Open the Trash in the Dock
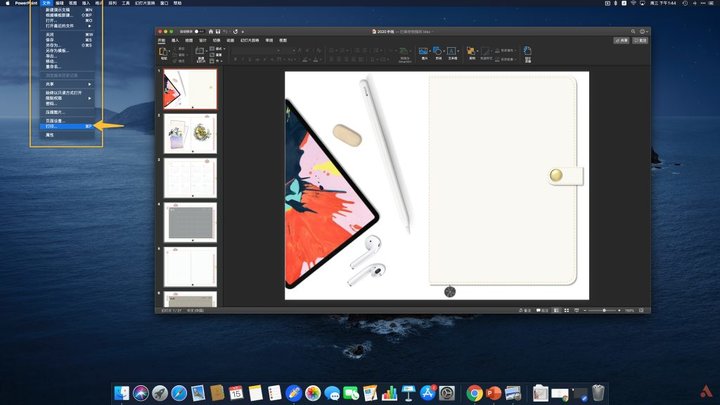Image resolution: width=720 pixels, height=405 pixels. [598, 393]
